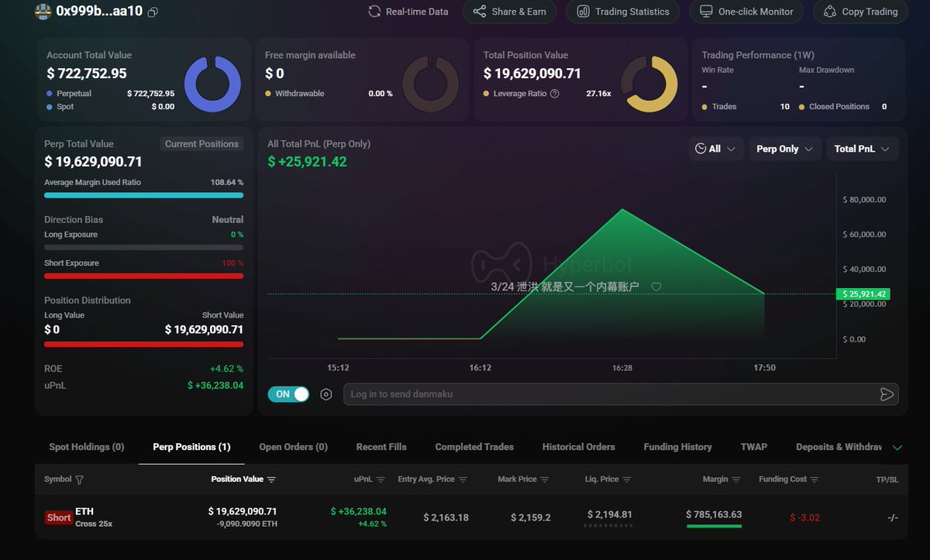
Task: Sort by Mark Price column icon
Action: click(545, 479)
